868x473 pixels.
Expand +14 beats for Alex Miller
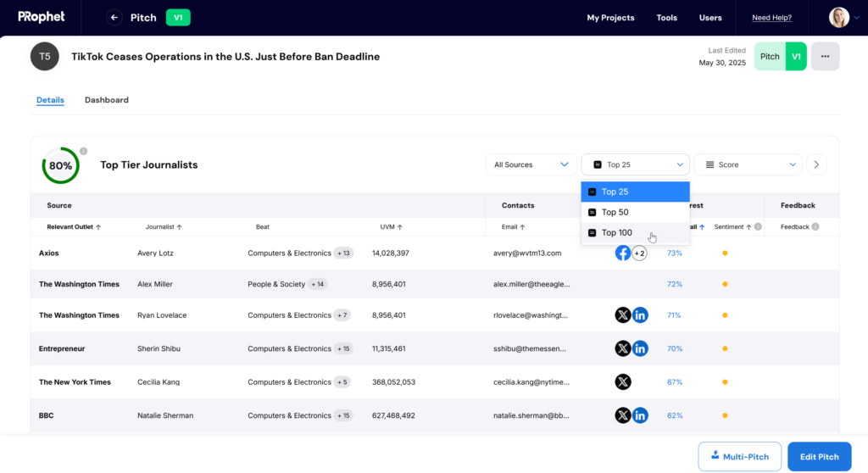point(318,284)
